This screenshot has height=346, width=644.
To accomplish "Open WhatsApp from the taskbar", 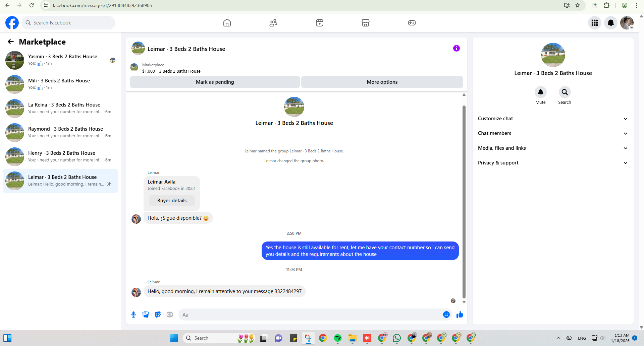I will pos(397,338).
